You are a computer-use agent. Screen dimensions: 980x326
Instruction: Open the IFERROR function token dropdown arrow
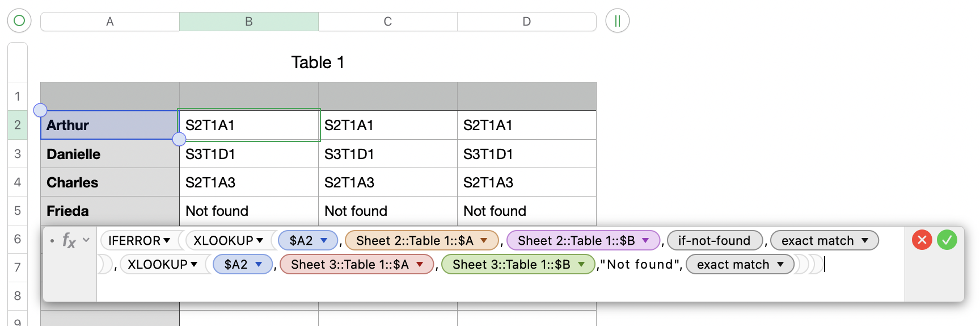click(x=167, y=241)
